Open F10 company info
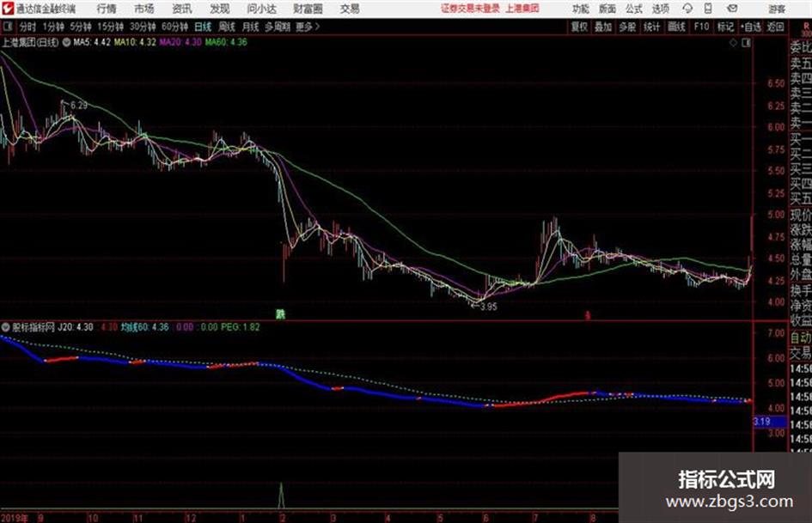Image resolution: width=812 pixels, height=523 pixels. click(701, 27)
